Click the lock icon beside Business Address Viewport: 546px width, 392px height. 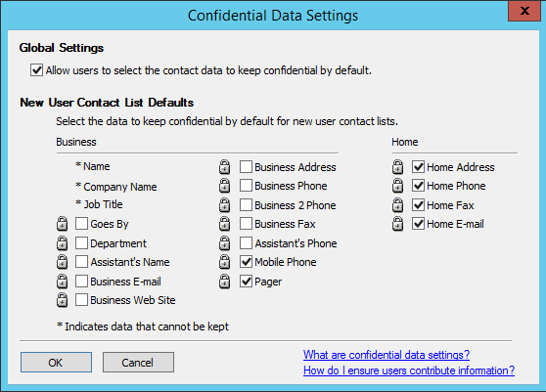[225, 167]
